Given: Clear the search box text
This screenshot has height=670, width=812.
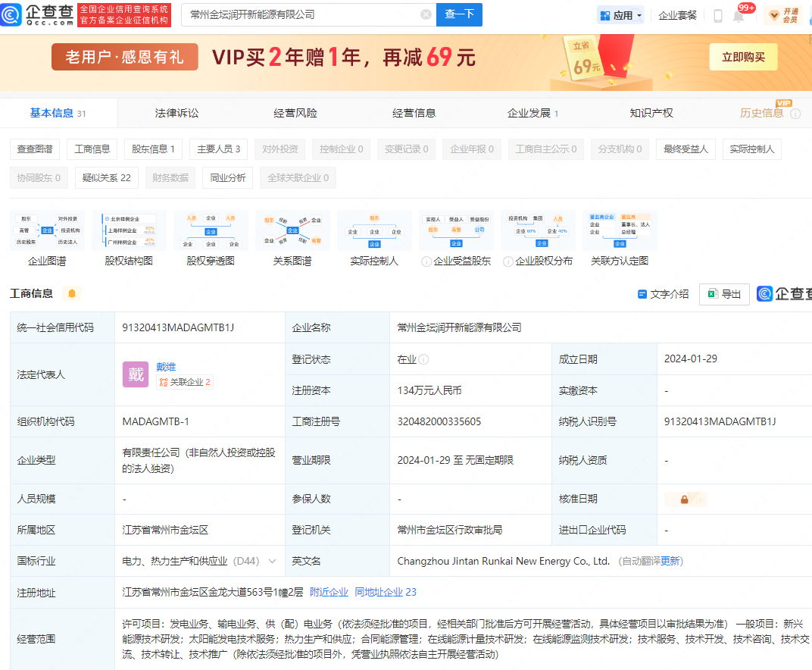Looking at the screenshot, I should 426,14.
